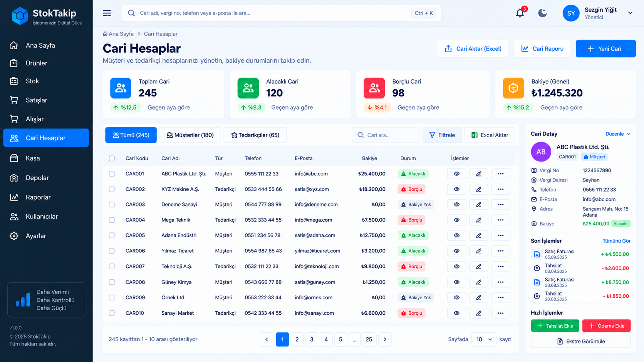
Task: Check the CAR007 row checkbox
Action: coord(112,266)
